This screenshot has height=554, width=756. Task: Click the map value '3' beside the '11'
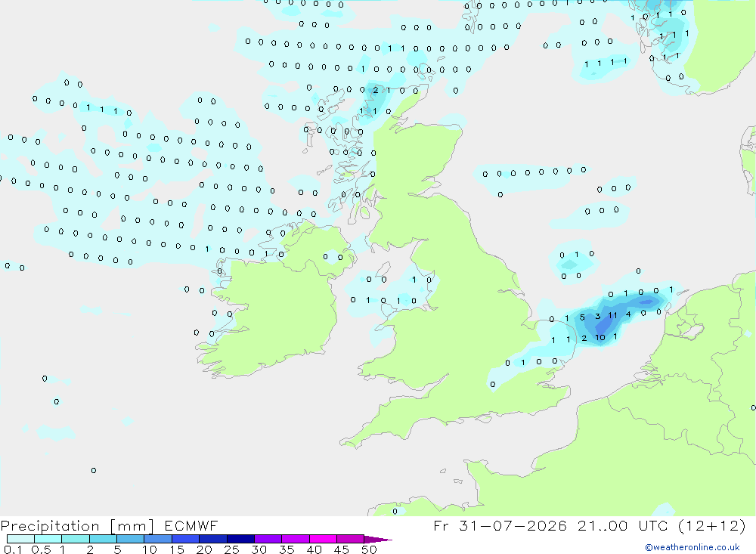597,316
